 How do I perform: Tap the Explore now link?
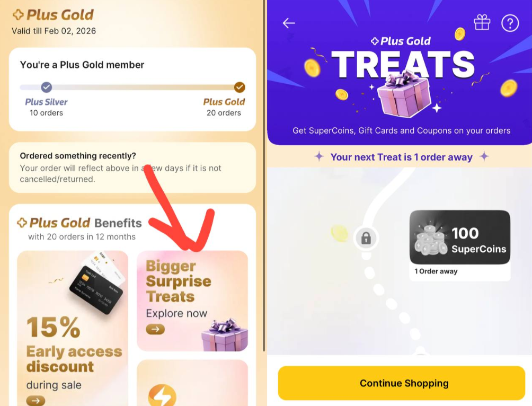(x=176, y=313)
